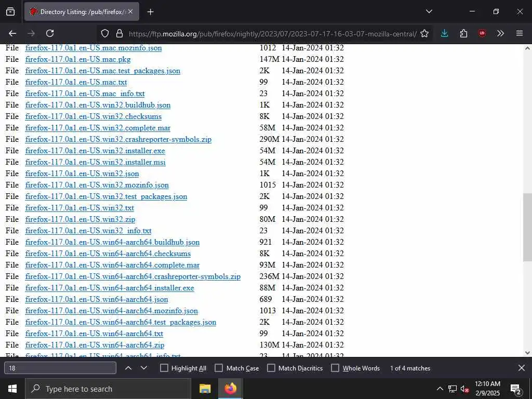Open tracking protection shield icon
Viewport: 532px width, 399px height.
tap(105, 33)
